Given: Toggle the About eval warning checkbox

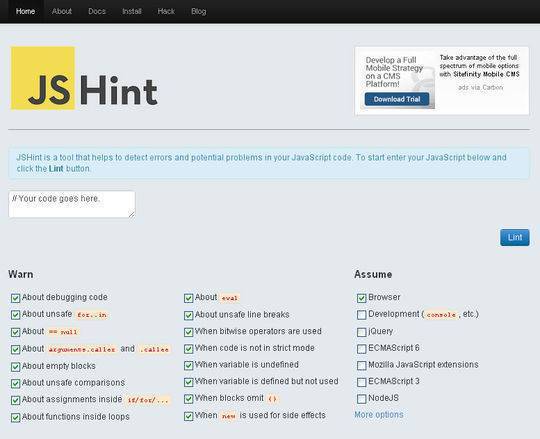Looking at the screenshot, I should tap(188, 298).
